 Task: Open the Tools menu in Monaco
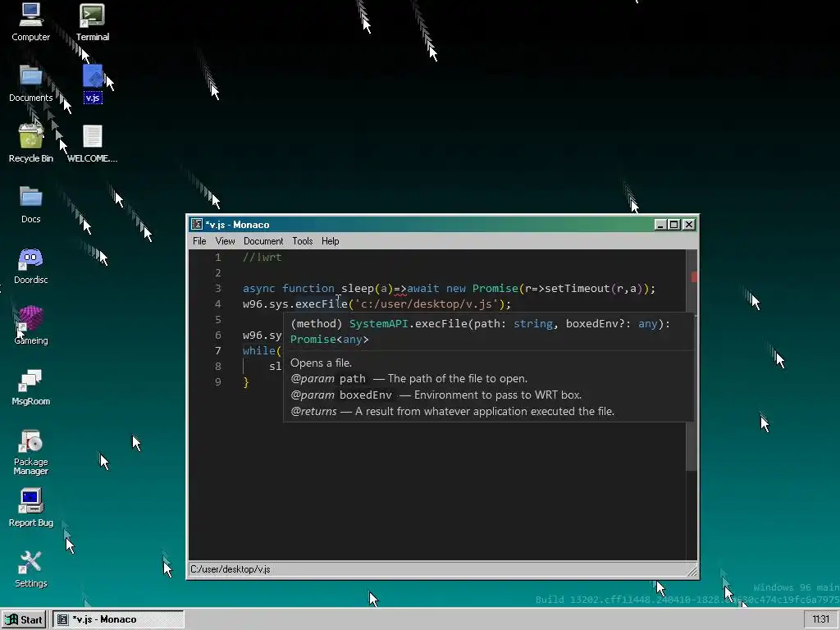[x=302, y=241]
